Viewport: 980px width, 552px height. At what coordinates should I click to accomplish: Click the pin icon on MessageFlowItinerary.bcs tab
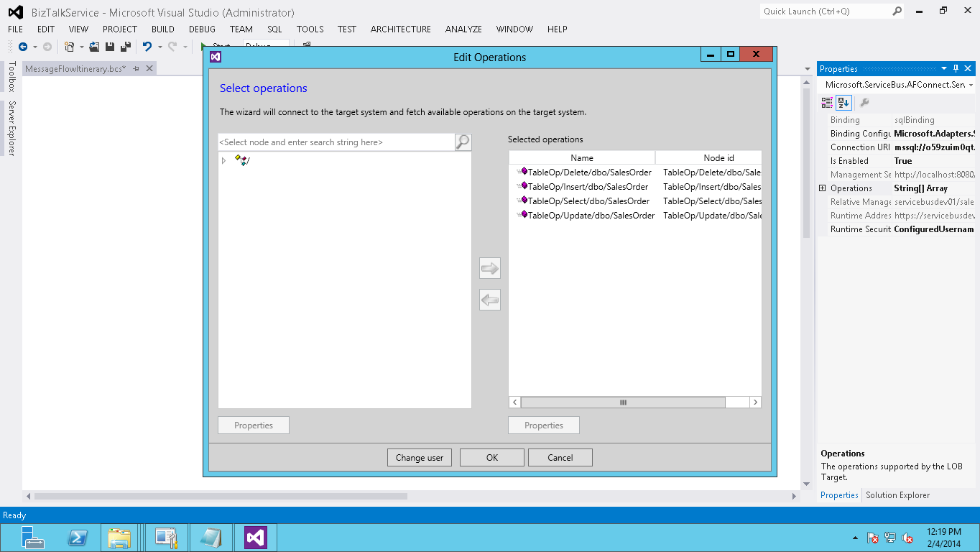(136, 68)
